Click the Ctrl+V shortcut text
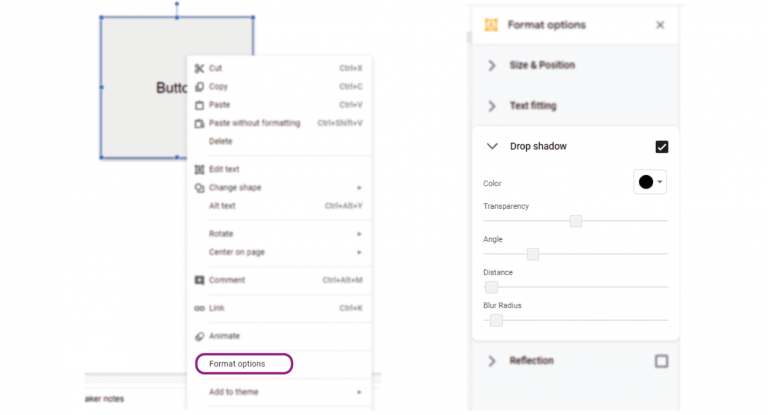Viewport: 768px width, 415px height. (351, 105)
